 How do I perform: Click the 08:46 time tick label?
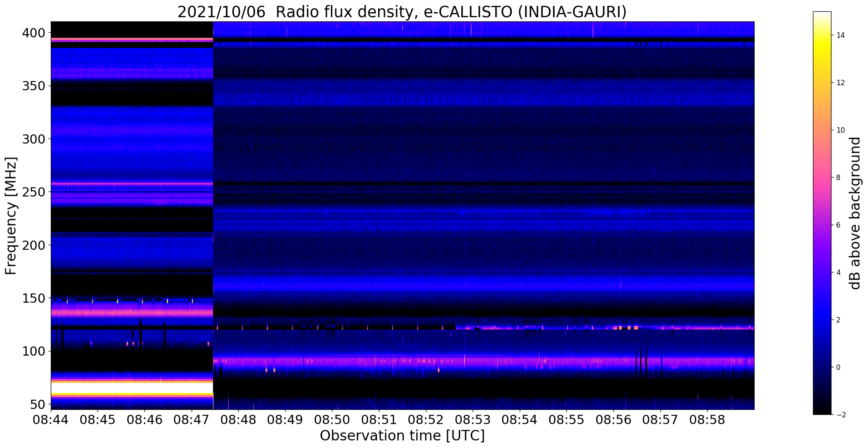coord(145,420)
